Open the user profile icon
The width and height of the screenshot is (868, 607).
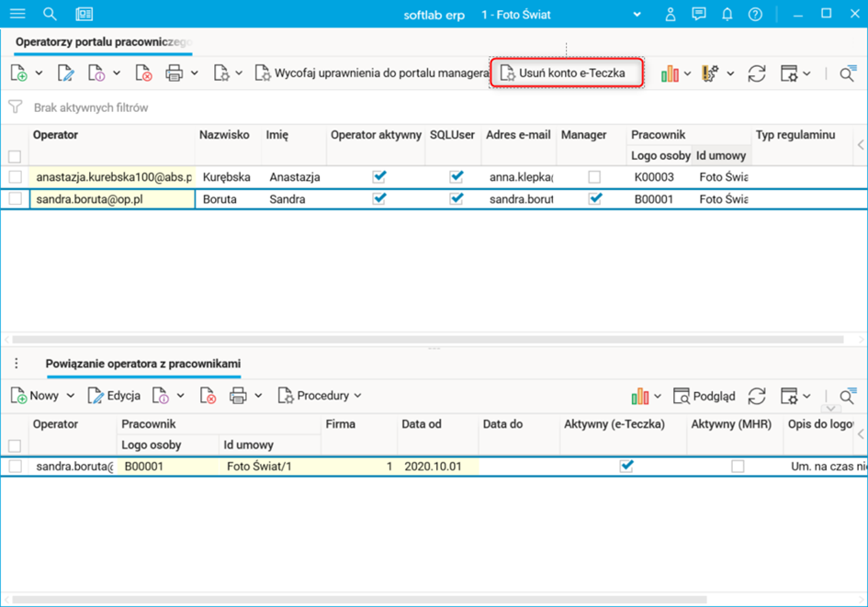[x=671, y=14]
